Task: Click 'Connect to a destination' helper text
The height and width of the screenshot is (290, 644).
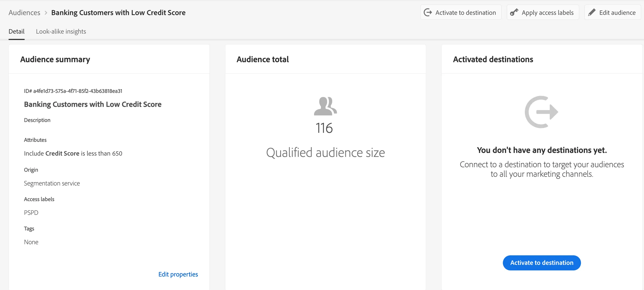Action: [542, 169]
